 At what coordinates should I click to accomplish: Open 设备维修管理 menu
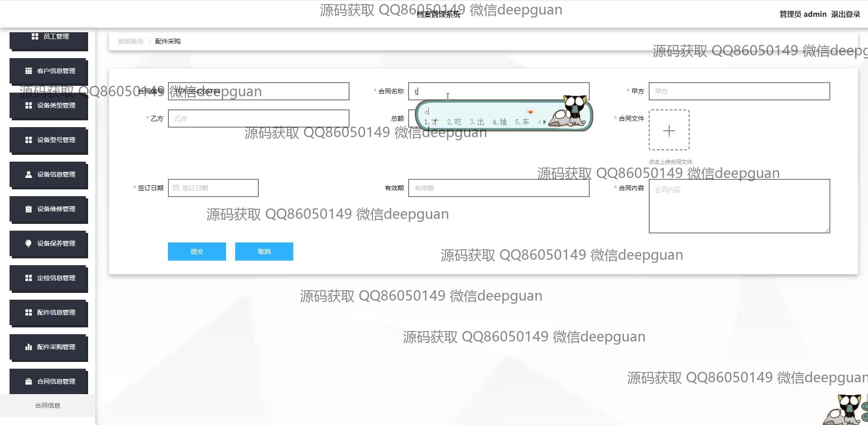[49, 209]
